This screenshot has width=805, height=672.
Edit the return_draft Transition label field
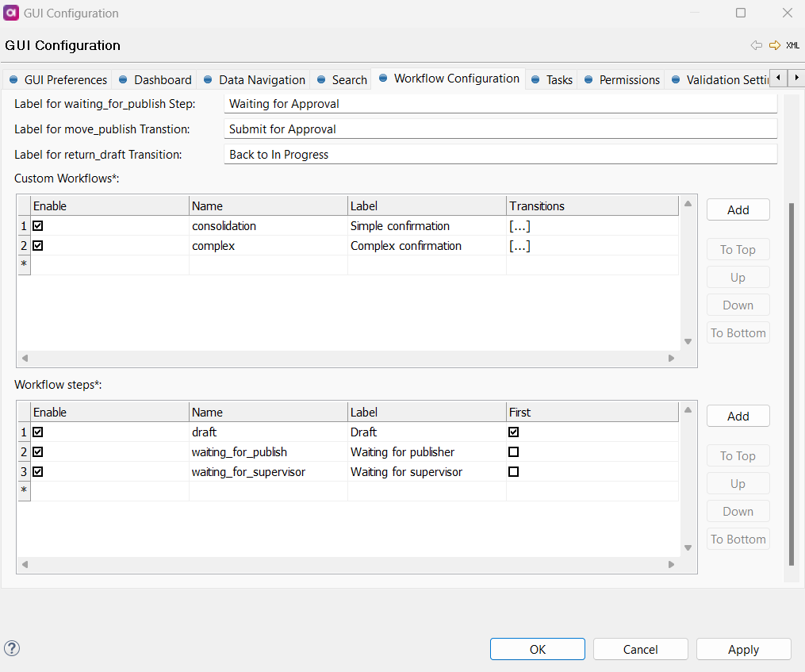[x=500, y=155]
